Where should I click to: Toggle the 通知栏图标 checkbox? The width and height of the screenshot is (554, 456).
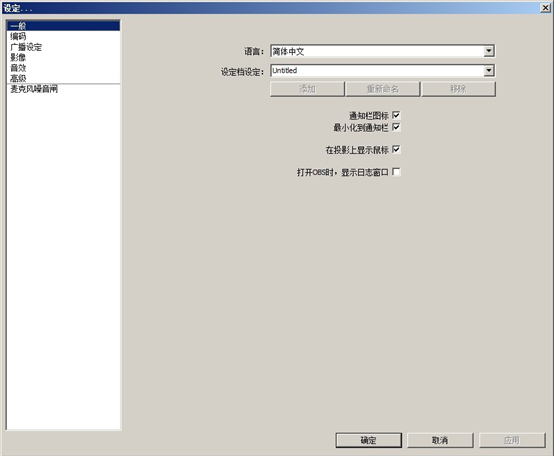click(396, 115)
